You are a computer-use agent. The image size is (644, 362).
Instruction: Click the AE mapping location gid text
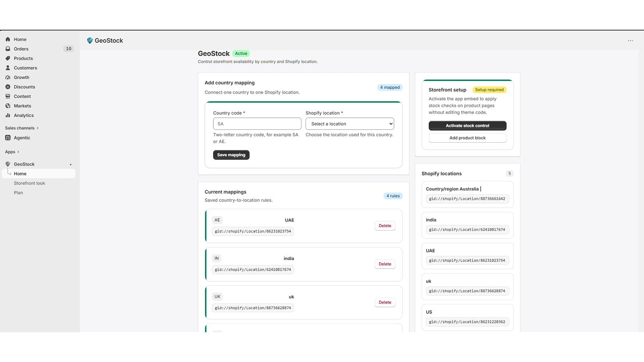pyautogui.click(x=253, y=231)
